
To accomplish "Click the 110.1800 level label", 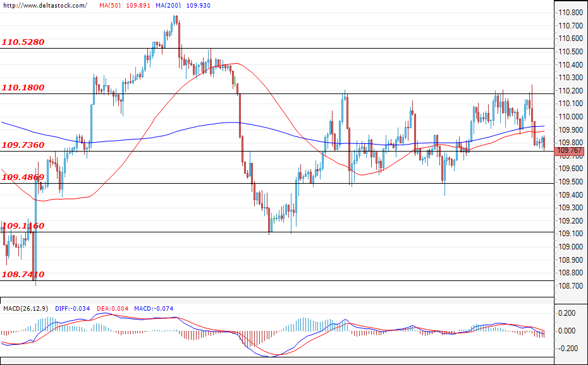I will pyautogui.click(x=23, y=88).
